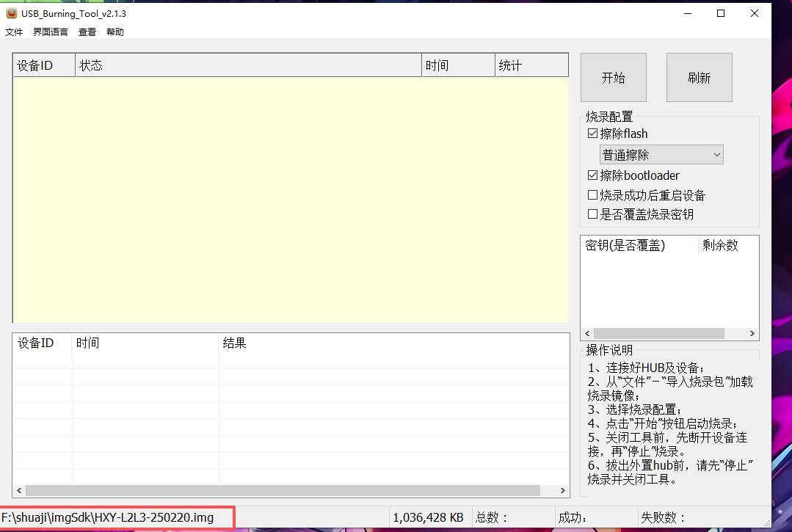Toggle the 擦除bootloader checkbox
Image resolution: width=792 pixels, height=532 pixels.
tap(593, 176)
